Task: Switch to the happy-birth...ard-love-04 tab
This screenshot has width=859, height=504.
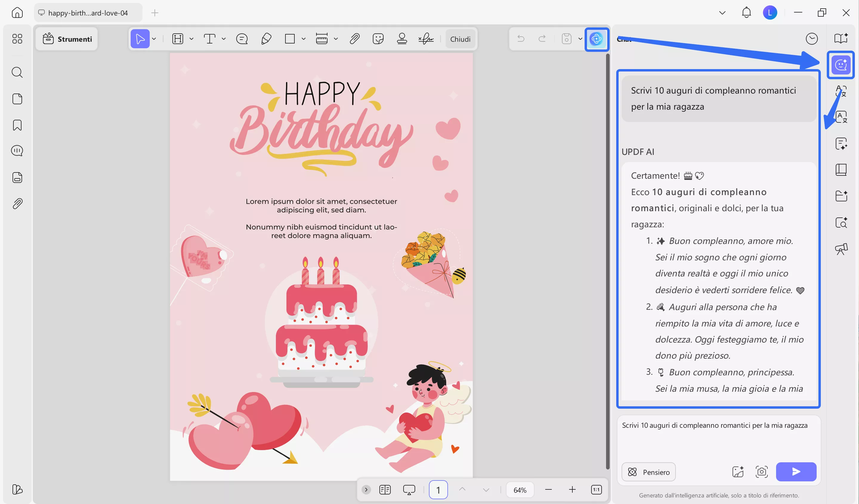Action: pos(88,13)
